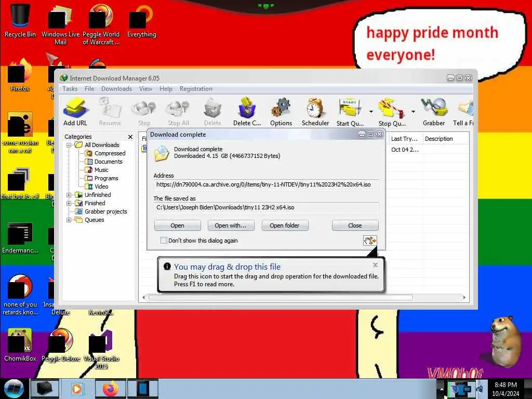Click the Resume toolbar icon

coord(110,112)
